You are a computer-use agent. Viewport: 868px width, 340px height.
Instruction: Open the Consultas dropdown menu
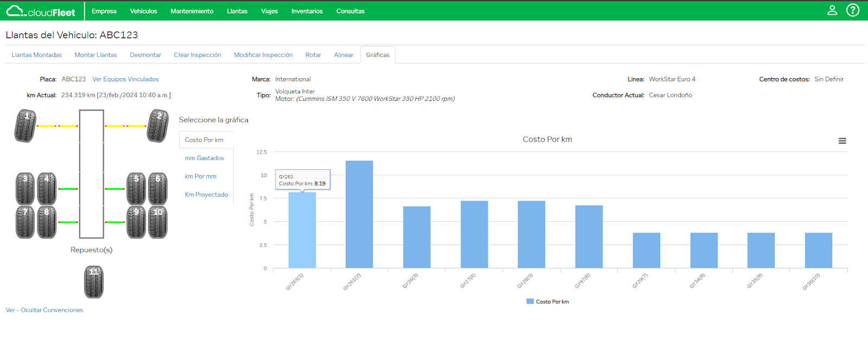(350, 11)
